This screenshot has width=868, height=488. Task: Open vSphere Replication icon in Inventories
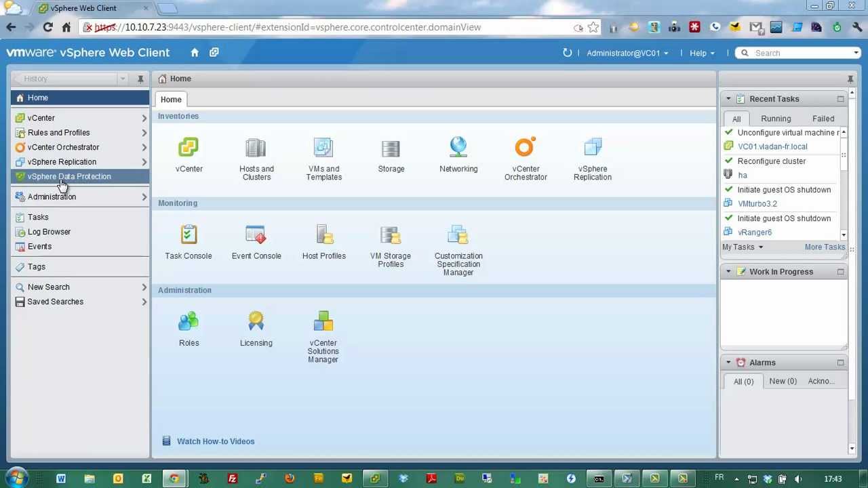593,148
